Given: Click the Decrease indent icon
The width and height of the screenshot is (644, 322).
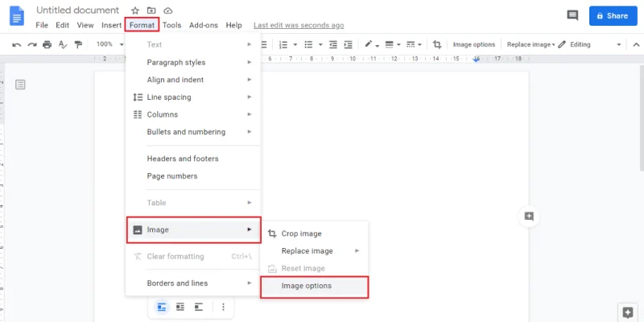Looking at the screenshot, I should click(x=333, y=45).
